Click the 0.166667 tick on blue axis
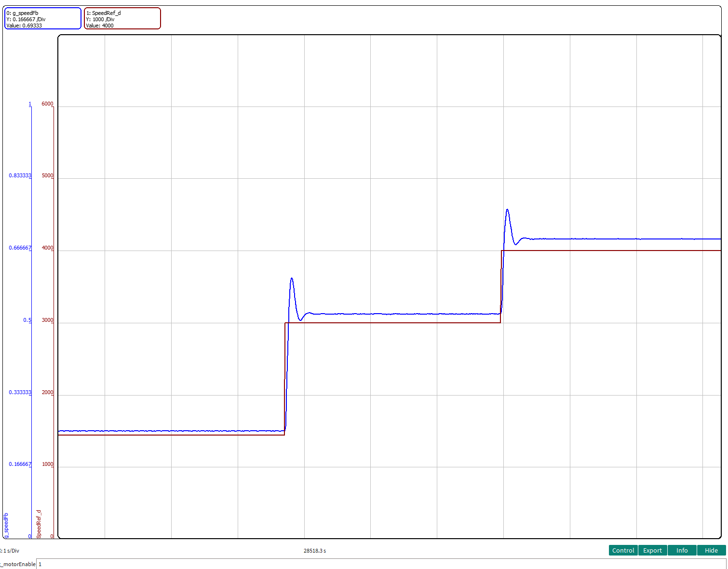Viewport: 728px width, 569px height. tap(20, 464)
